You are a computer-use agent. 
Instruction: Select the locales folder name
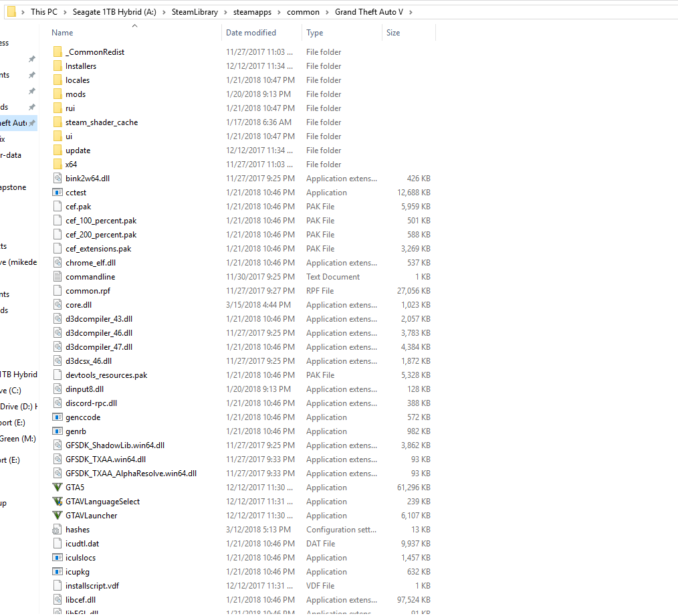[x=78, y=80]
